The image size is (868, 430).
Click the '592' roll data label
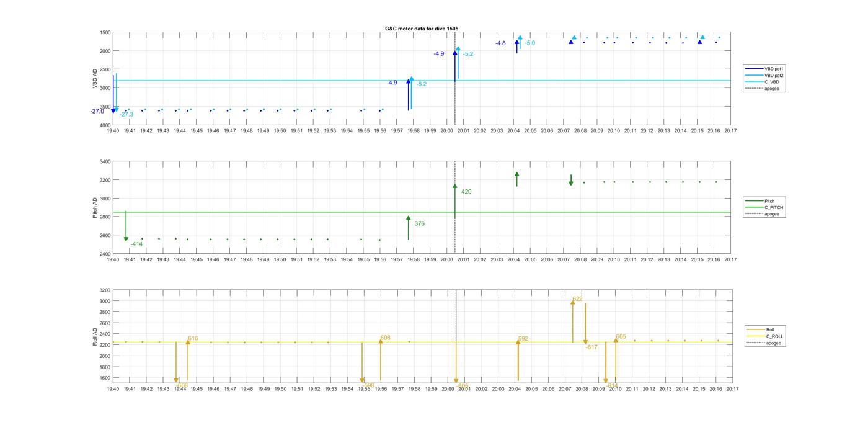pos(523,339)
